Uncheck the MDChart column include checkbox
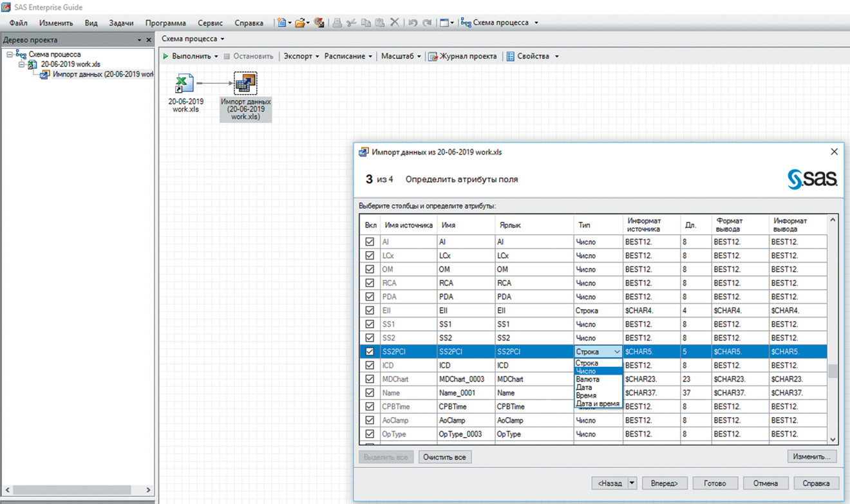This screenshot has height=504, width=850. point(370,379)
